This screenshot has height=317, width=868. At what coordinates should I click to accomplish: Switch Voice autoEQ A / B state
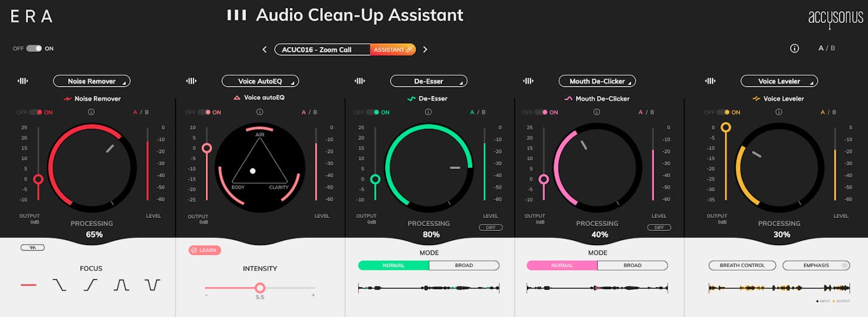[x=309, y=112]
